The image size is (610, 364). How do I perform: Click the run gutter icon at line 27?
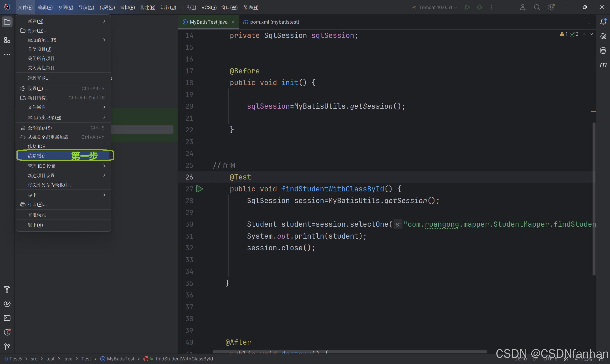[200, 189]
